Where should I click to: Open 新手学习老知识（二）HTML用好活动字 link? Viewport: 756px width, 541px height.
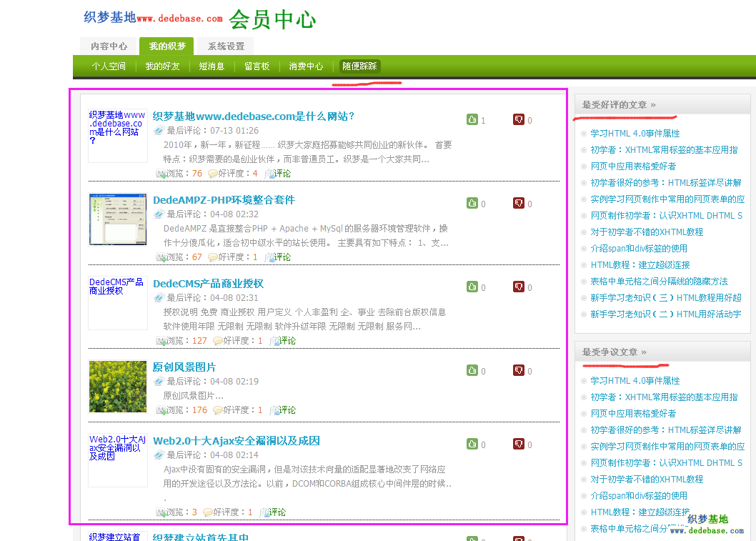[x=666, y=314]
